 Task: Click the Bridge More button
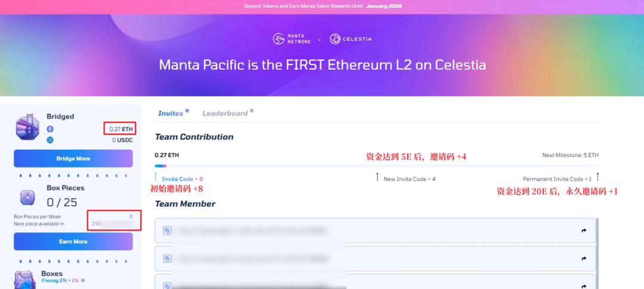pos(73,159)
